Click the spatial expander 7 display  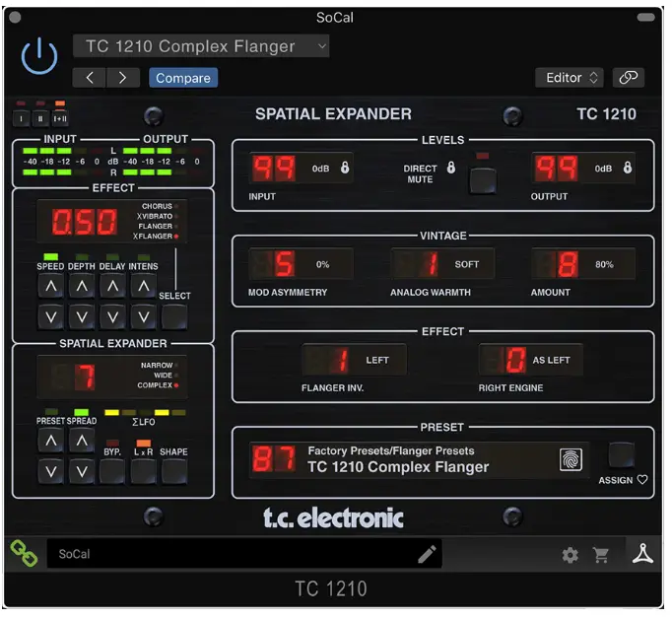tap(85, 377)
